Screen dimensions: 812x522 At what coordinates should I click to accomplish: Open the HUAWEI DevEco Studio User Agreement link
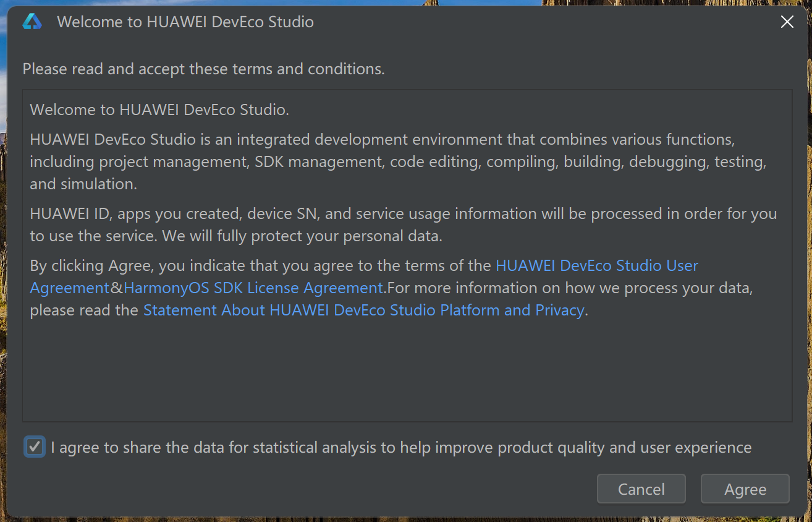(596, 266)
